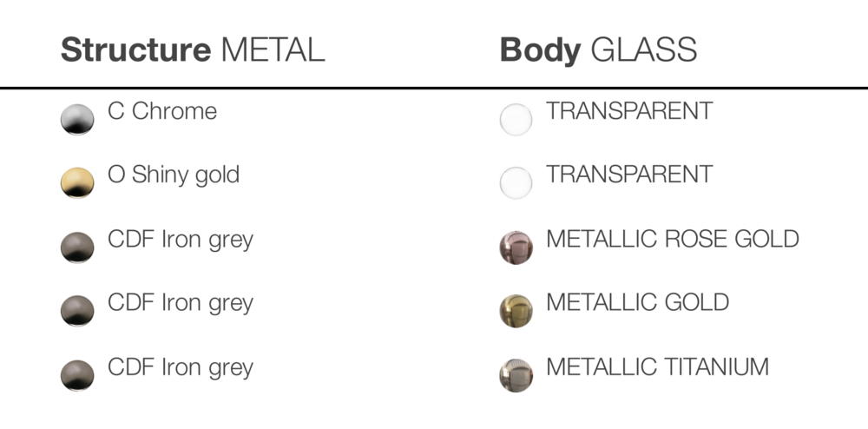Click the O Shiny gold label
Image resolution: width=868 pixels, height=429 pixels.
174,175
